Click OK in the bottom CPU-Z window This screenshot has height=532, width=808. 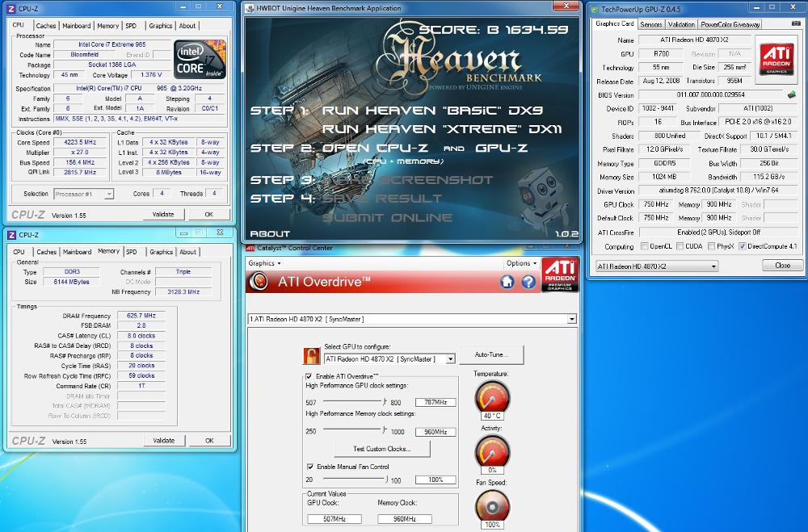pos(209,441)
